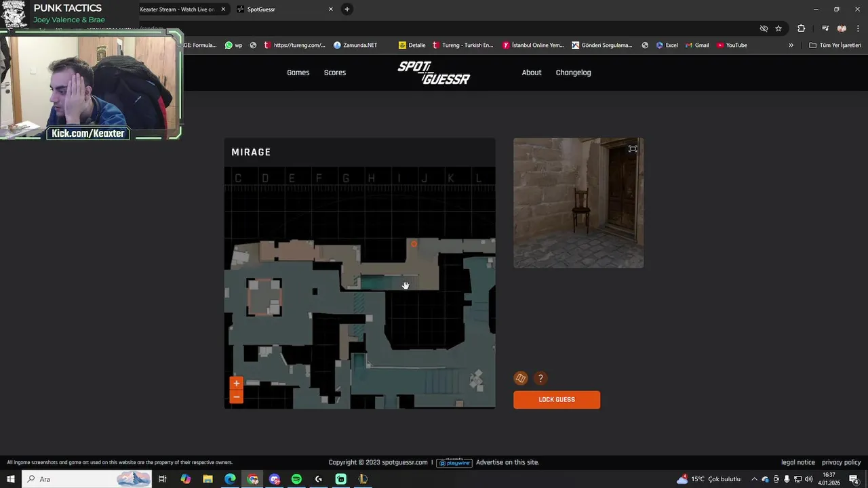Open the İstanbul Online Yem... bookmark

534,45
